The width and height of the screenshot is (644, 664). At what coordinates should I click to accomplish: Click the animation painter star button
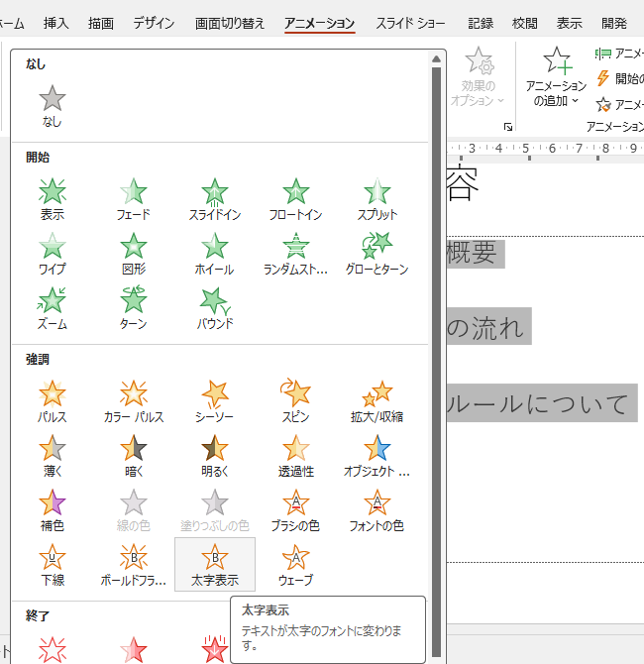pos(620,104)
